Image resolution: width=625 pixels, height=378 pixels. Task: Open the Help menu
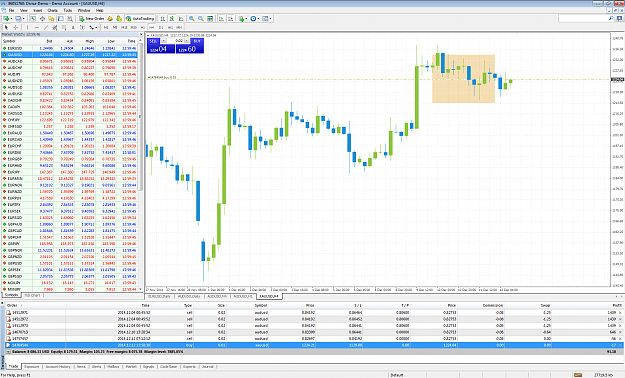tap(100, 10)
